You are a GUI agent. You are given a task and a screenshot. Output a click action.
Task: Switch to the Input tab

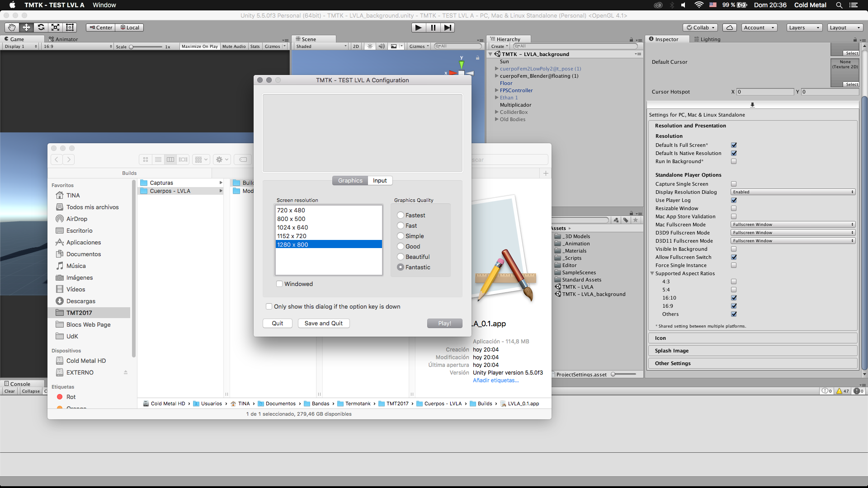click(380, 180)
